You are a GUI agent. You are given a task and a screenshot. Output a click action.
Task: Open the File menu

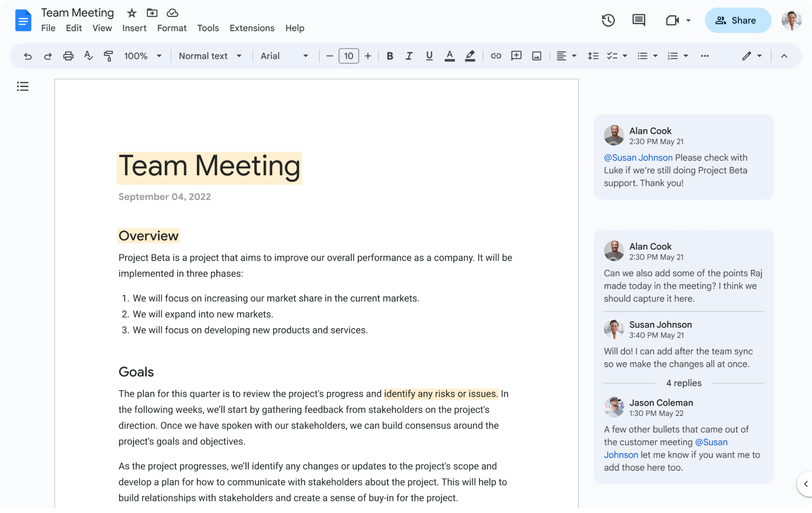(x=48, y=28)
